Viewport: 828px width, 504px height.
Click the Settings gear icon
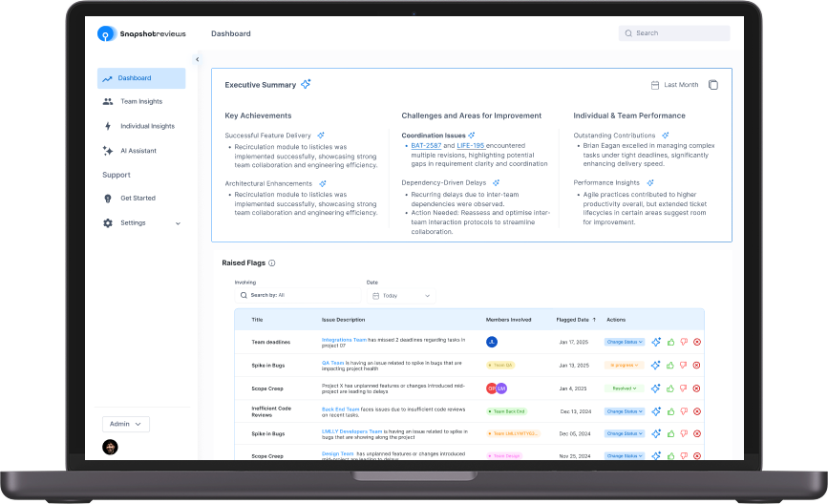[108, 222]
